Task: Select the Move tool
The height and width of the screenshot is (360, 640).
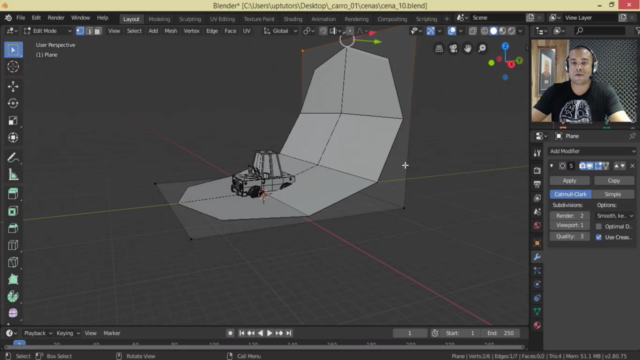Action: click(13, 86)
